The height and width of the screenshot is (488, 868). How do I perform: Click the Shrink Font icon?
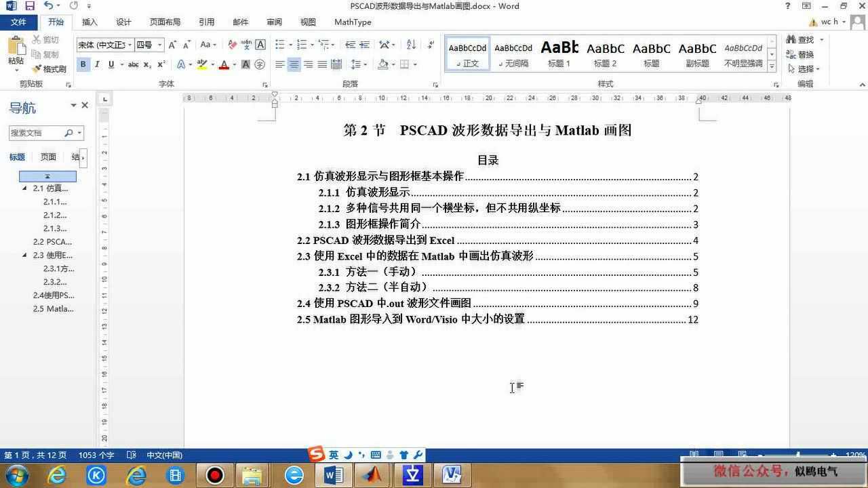186,45
